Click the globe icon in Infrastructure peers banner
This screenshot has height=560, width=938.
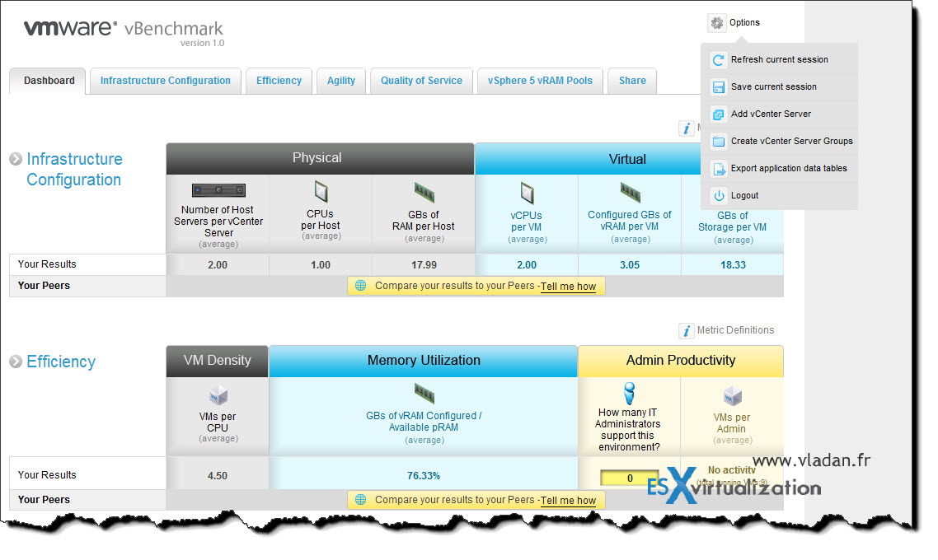361,286
